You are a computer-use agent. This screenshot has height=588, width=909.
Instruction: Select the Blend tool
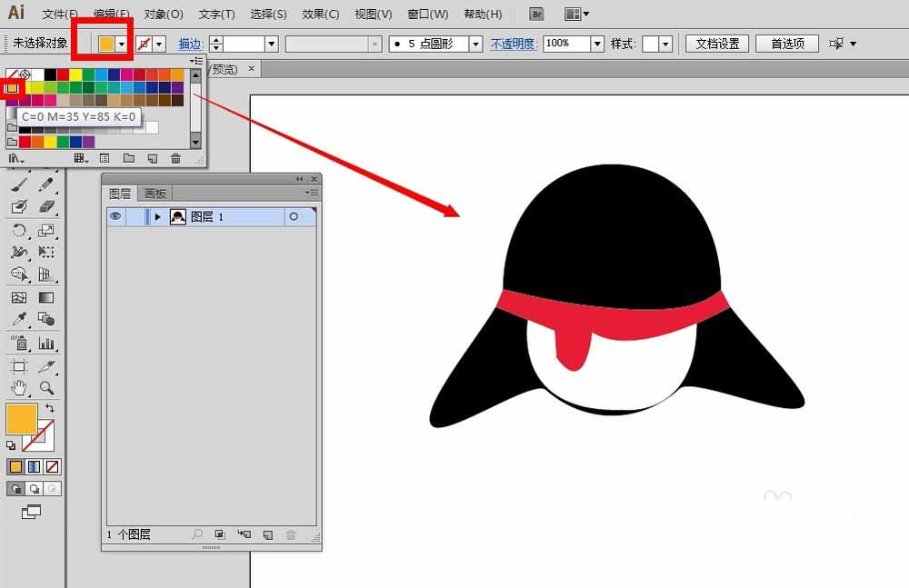[46, 319]
